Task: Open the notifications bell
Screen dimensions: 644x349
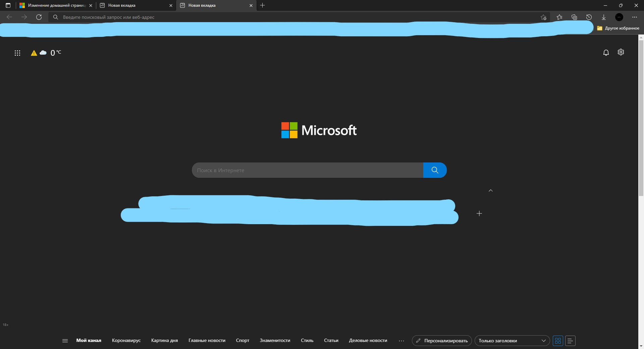Action: point(606,53)
